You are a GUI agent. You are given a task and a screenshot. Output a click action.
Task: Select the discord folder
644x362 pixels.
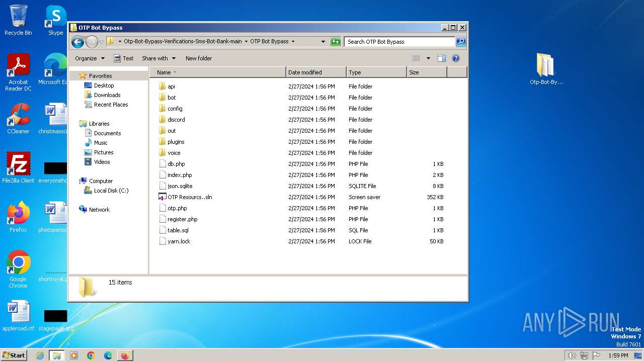point(176,120)
